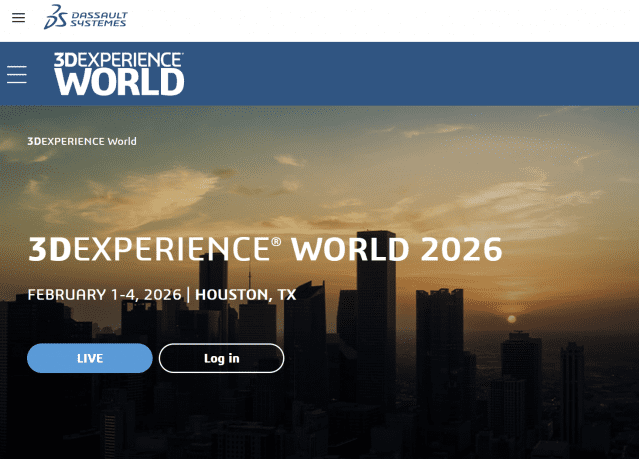Click the large WORLD word in the logo
The height and width of the screenshot is (459, 639).
coord(119,82)
